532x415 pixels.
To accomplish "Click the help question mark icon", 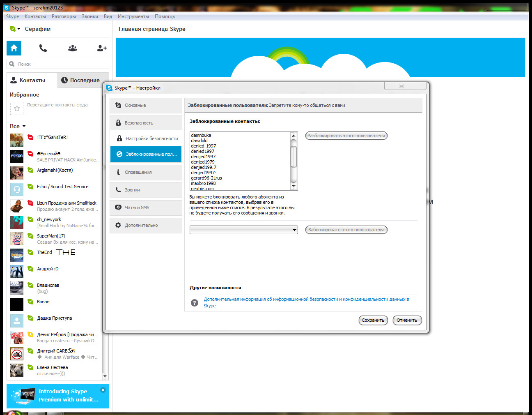I will tap(195, 303).
